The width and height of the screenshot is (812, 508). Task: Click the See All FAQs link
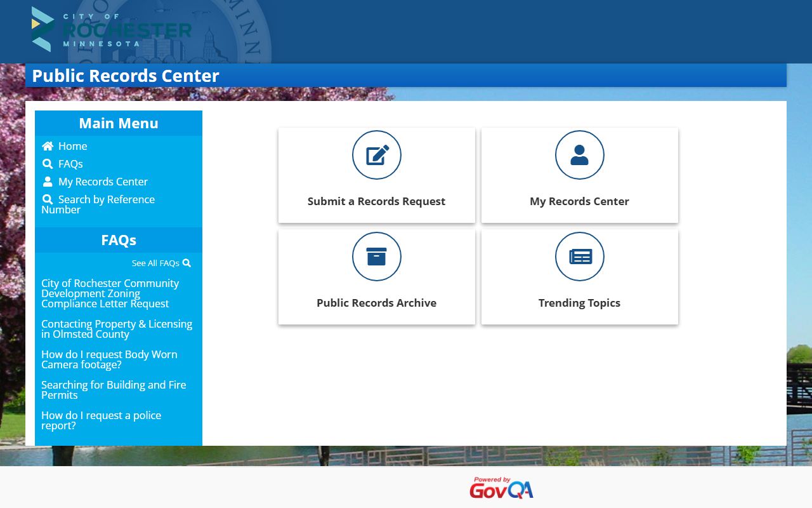[155, 263]
